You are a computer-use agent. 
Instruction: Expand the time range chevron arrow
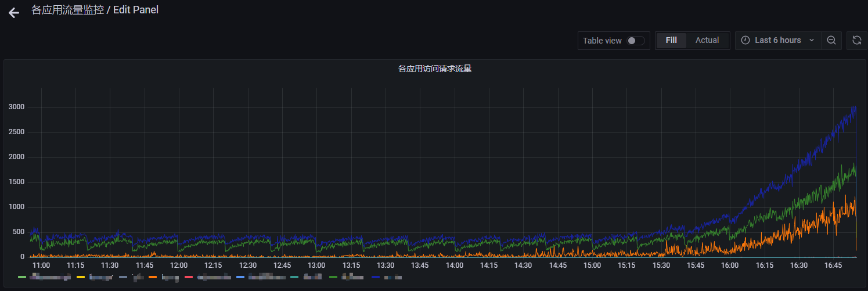click(x=812, y=40)
